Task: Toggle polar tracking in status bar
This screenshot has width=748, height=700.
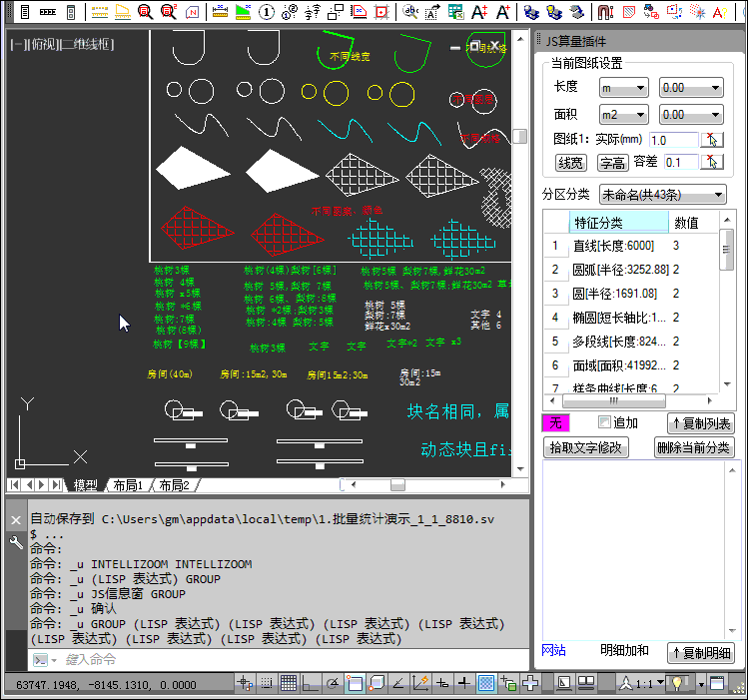Action: (333, 684)
